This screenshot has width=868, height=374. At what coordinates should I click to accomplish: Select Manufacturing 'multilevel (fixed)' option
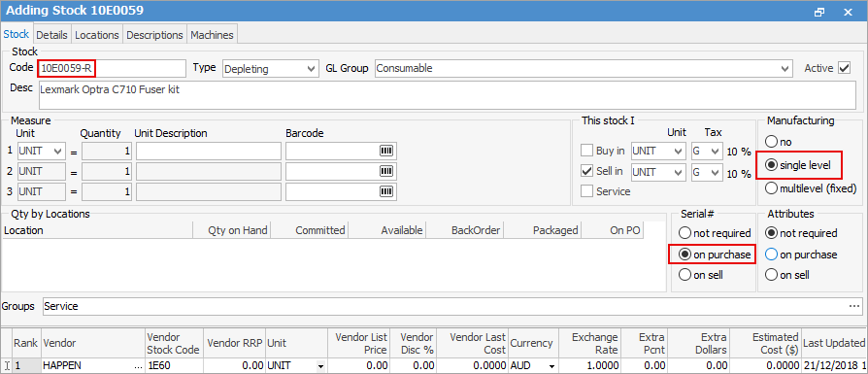click(x=771, y=188)
